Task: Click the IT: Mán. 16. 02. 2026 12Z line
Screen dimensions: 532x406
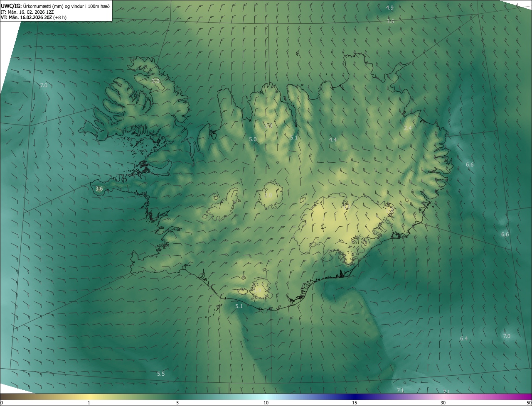Action: tap(27, 12)
